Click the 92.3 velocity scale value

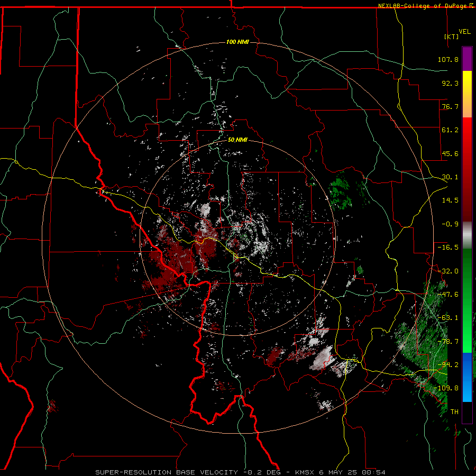[450, 83]
